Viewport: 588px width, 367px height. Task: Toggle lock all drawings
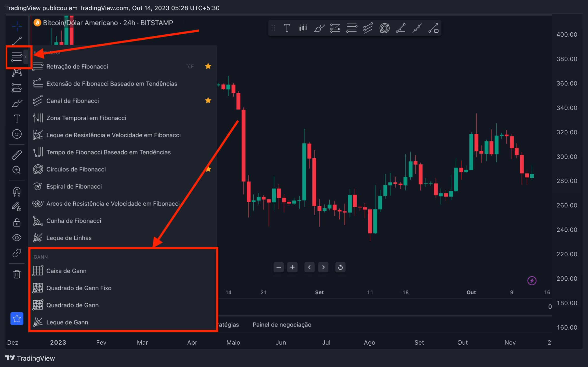[17, 222]
